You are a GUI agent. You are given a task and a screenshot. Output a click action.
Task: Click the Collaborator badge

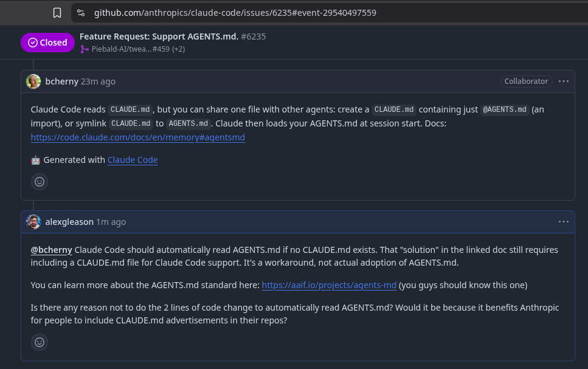(526, 81)
